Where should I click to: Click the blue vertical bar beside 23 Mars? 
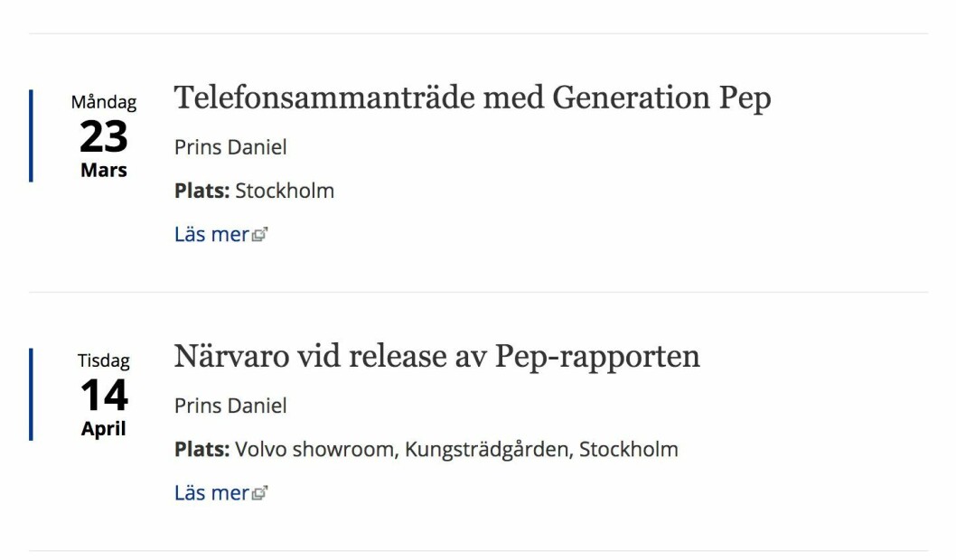point(31,135)
